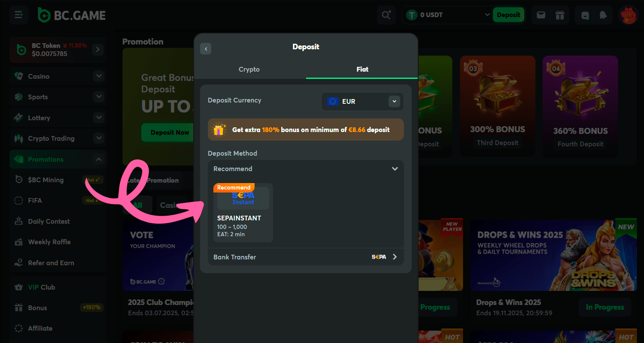Viewport: 644px width, 343px height.
Task: Click the Daily Contest podium icon
Action: (x=18, y=221)
